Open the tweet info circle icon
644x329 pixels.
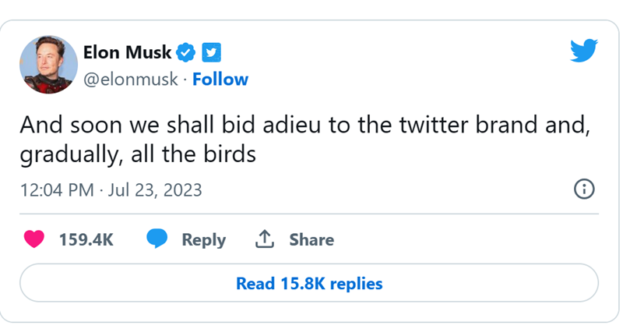point(583,189)
